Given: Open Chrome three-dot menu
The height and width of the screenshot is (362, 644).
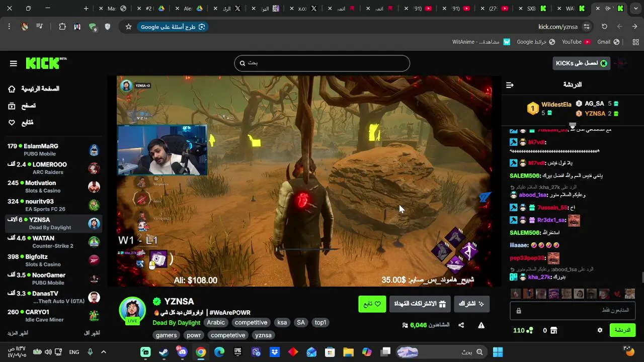Looking at the screenshot, I should [x=9, y=27].
